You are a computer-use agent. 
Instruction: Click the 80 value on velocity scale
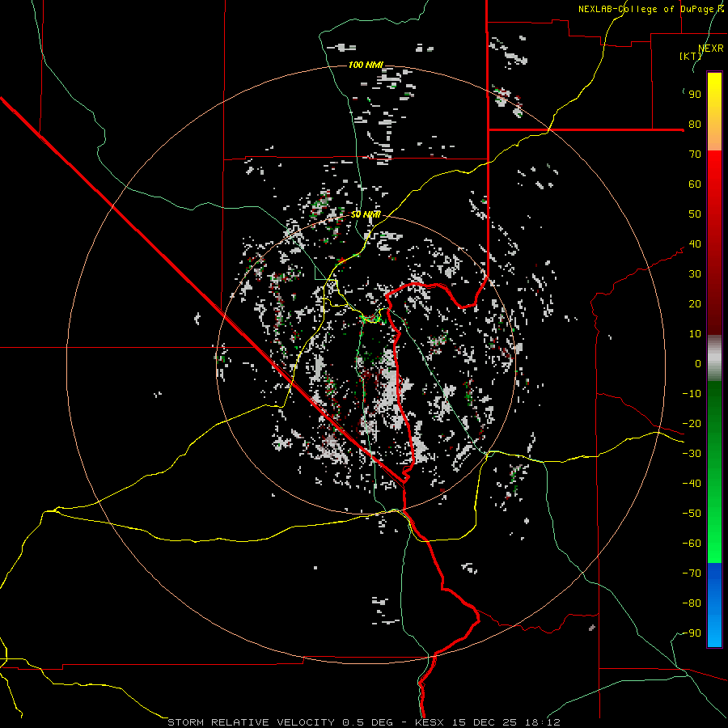point(695,125)
